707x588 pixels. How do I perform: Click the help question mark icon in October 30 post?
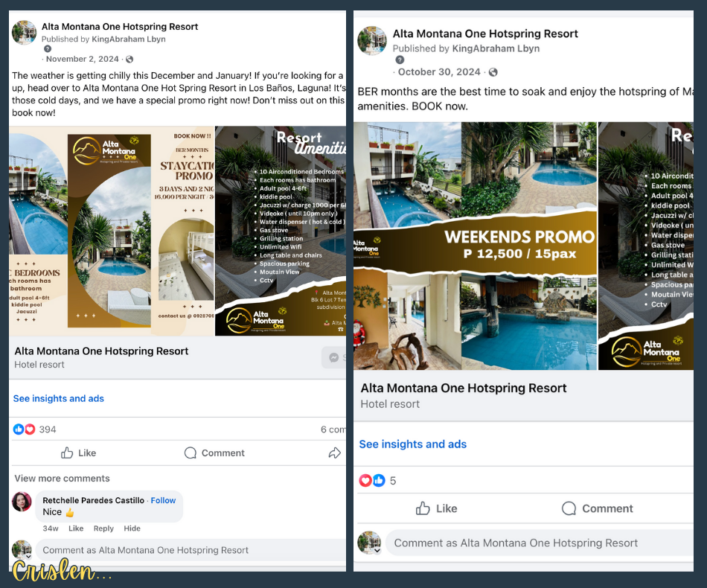click(400, 60)
